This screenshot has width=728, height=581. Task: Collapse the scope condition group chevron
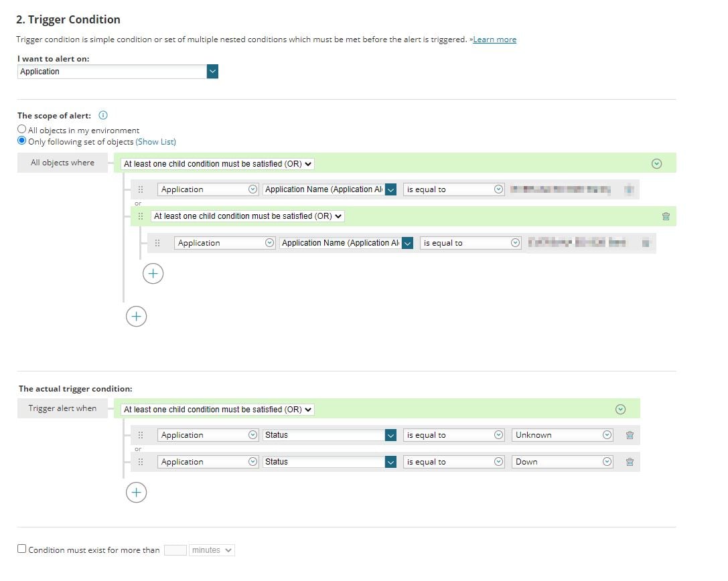click(x=656, y=163)
